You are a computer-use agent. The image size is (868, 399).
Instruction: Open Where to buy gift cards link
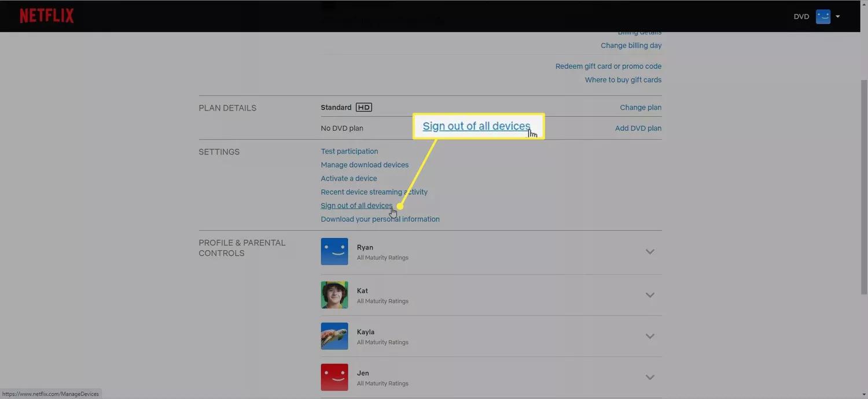pos(623,80)
